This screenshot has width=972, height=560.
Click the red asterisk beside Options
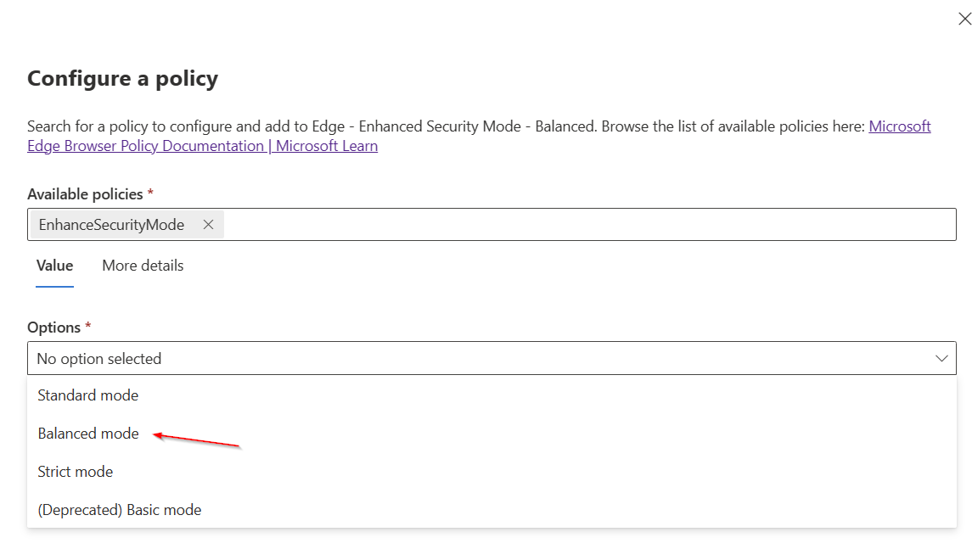[88, 327]
